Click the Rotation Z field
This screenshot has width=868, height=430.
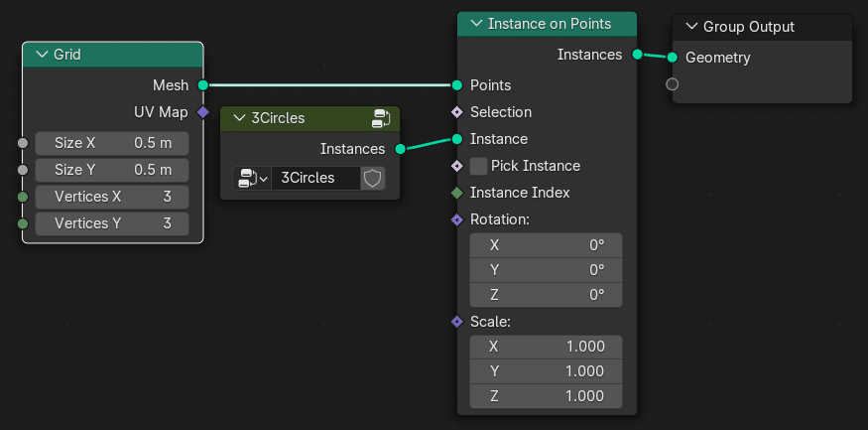(x=546, y=295)
